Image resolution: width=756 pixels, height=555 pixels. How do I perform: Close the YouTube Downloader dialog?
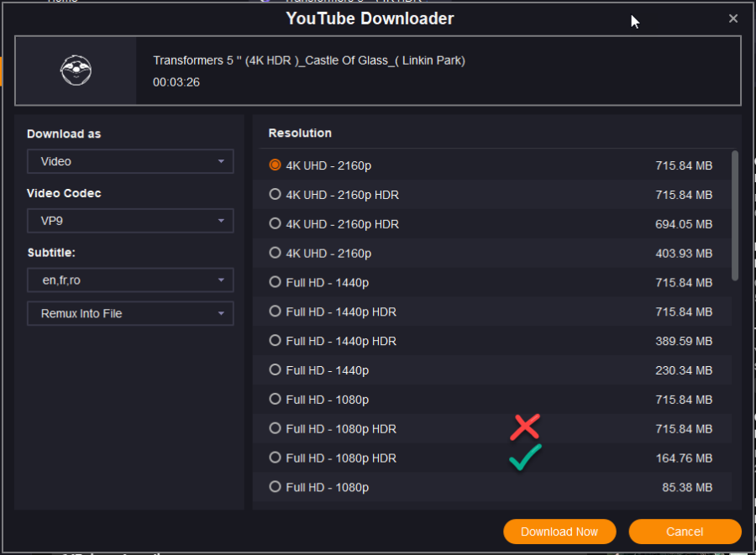[x=732, y=18]
